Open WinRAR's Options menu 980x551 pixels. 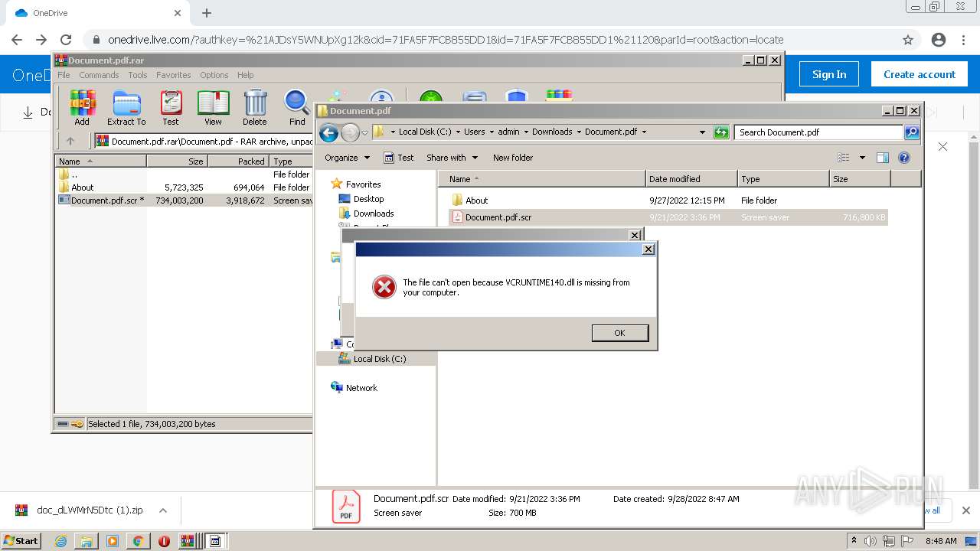pos(214,75)
